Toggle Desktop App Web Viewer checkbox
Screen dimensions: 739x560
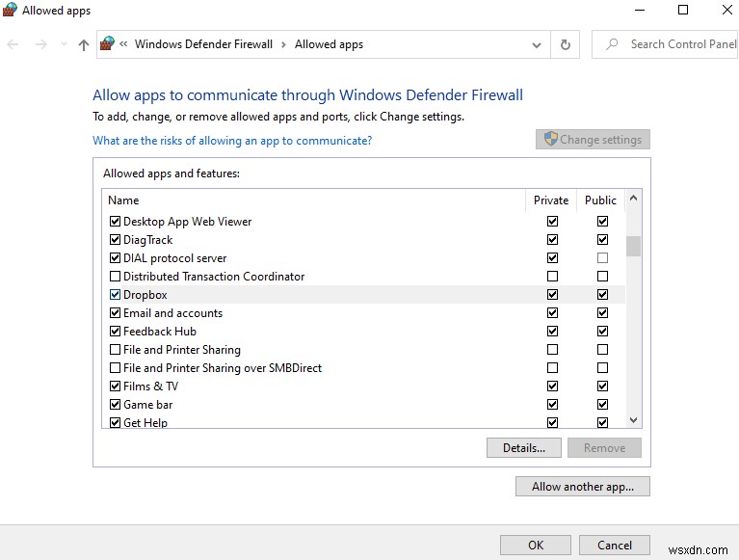pyautogui.click(x=115, y=221)
